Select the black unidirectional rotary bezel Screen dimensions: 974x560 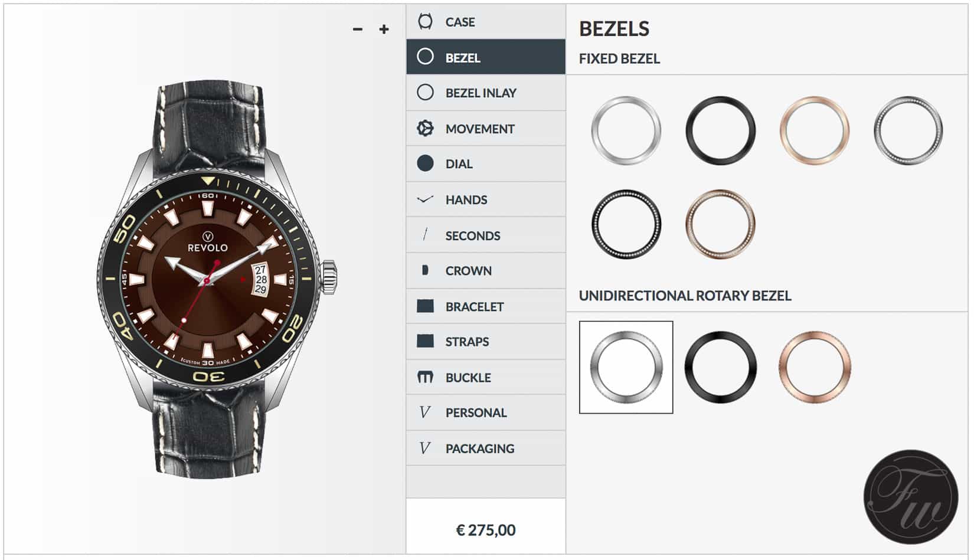pyautogui.click(x=721, y=367)
